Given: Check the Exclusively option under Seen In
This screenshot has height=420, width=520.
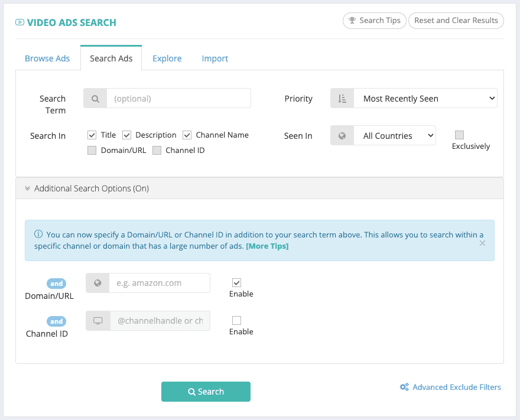Looking at the screenshot, I should click(459, 135).
